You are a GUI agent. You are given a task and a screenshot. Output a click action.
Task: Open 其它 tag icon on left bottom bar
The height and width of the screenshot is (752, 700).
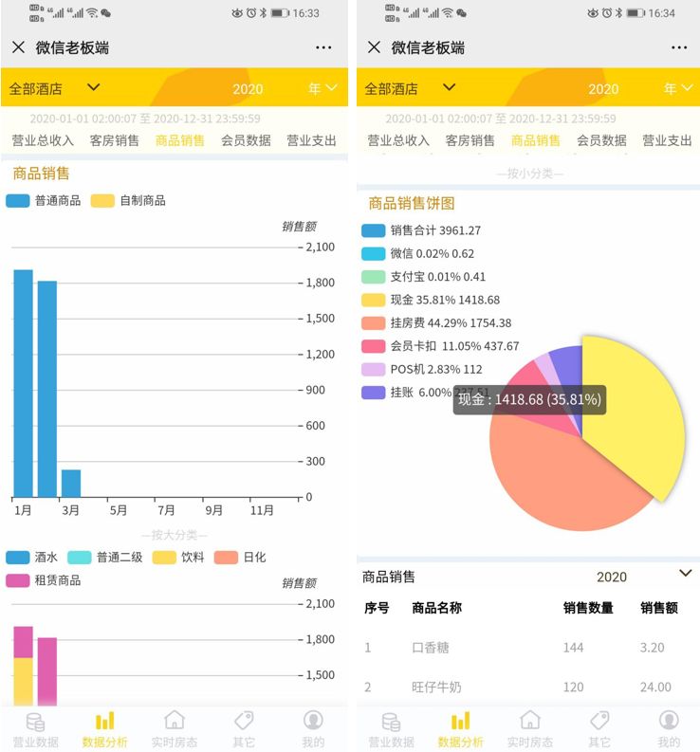[244, 729]
